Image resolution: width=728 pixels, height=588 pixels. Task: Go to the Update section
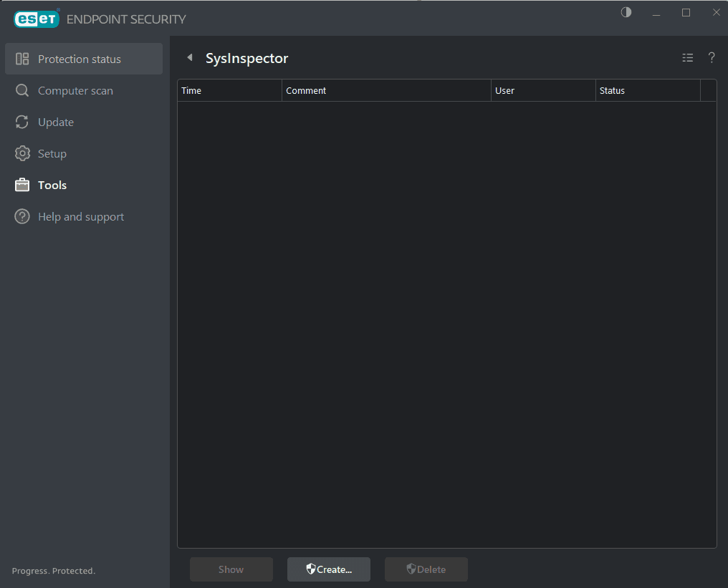84,122
